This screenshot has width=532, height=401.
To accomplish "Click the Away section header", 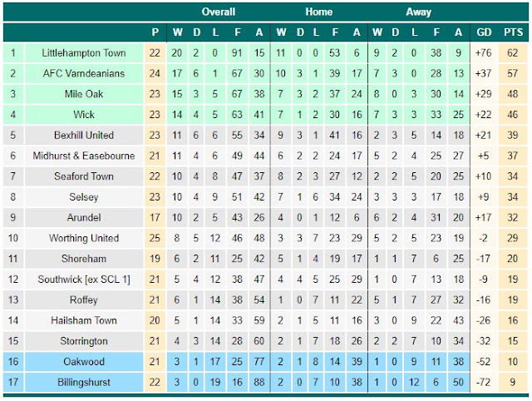I will (x=419, y=12).
